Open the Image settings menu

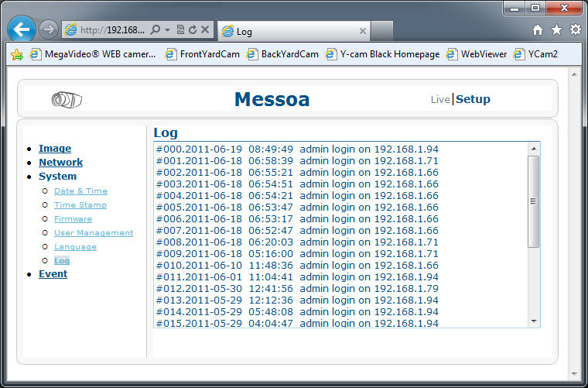click(55, 149)
